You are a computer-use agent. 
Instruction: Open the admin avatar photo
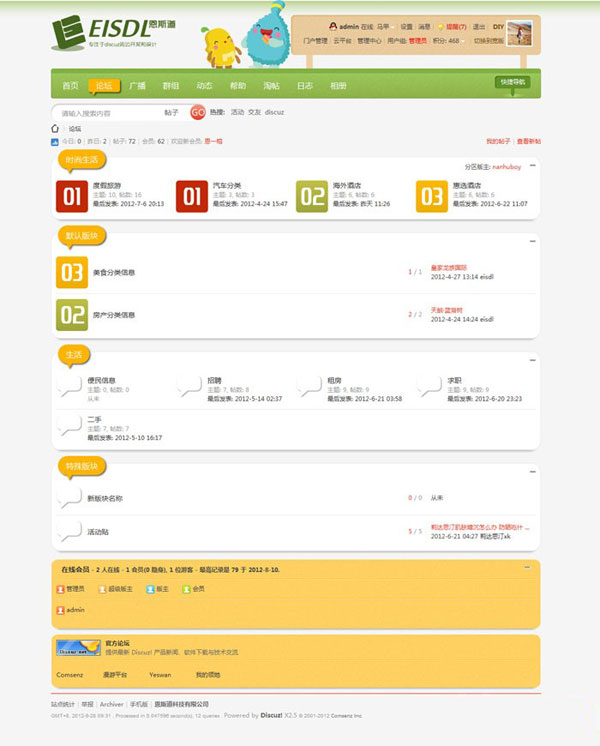519,33
